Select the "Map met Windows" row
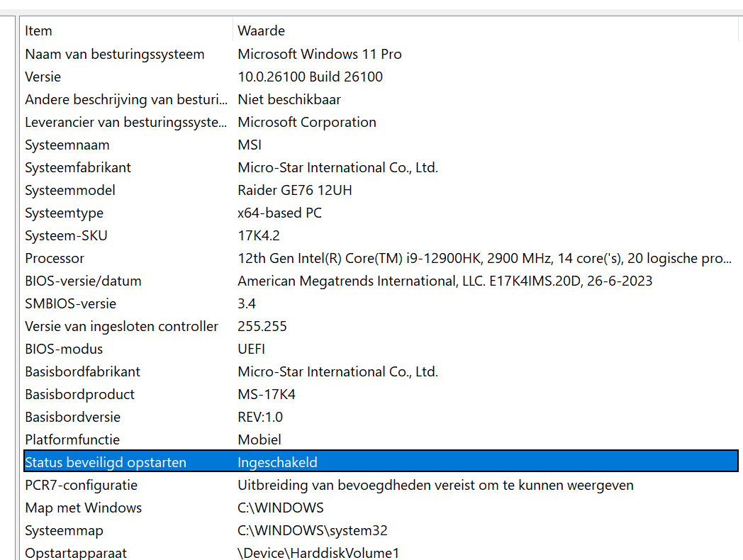Viewport: 743px width, 560px height. [x=83, y=508]
